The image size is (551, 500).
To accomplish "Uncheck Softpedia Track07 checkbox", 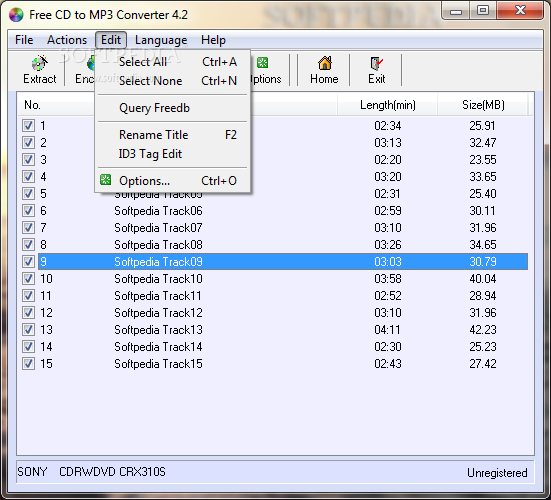I will 28,228.
